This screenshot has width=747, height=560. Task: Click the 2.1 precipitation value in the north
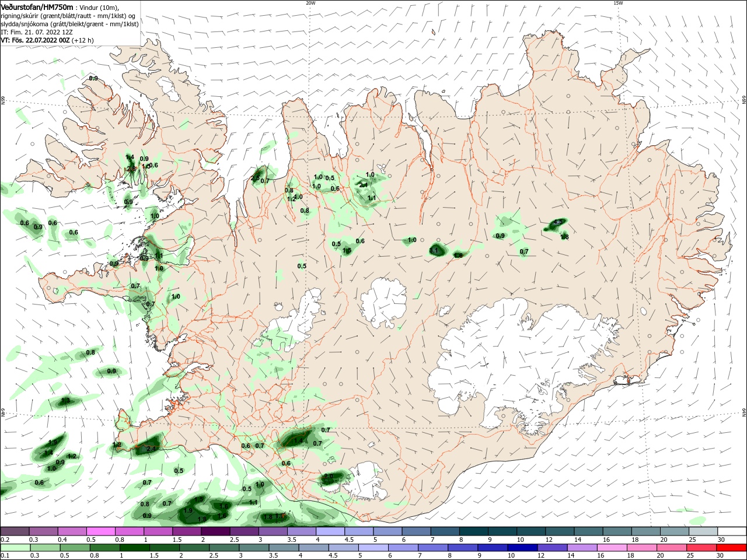(x=363, y=185)
